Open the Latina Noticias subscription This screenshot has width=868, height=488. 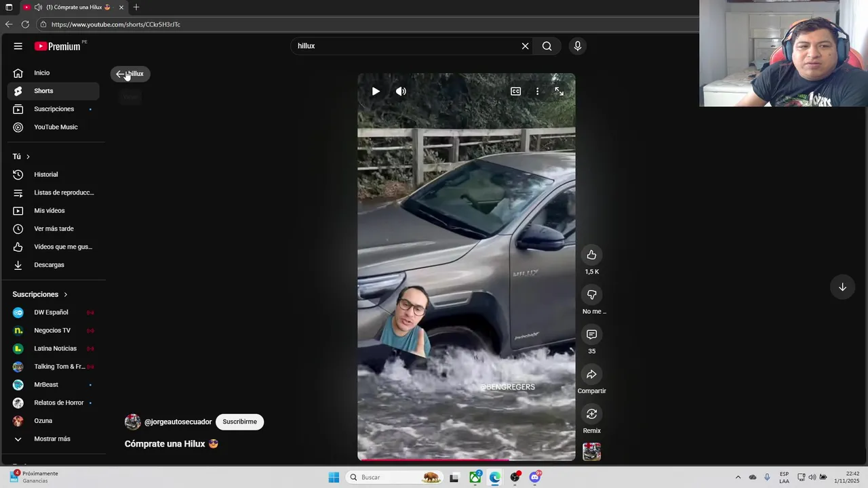click(x=53, y=348)
